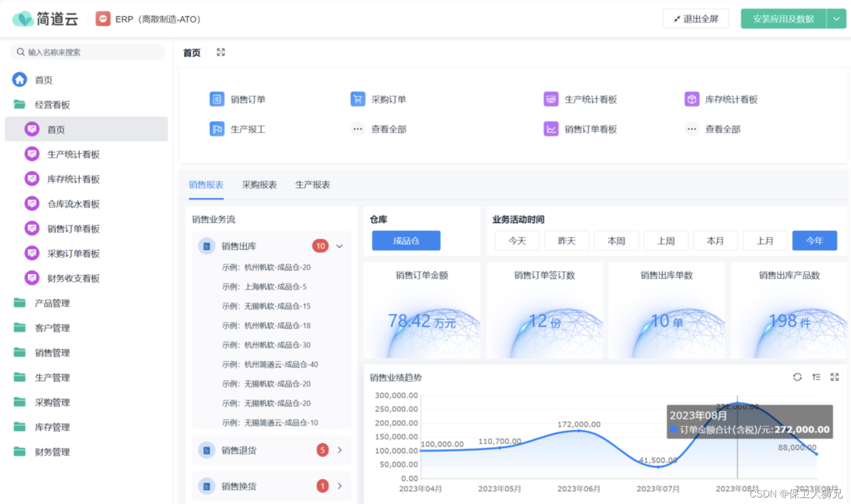The image size is (851, 504).
Task: Switch to the 销售报表 tab
Action: tap(206, 185)
